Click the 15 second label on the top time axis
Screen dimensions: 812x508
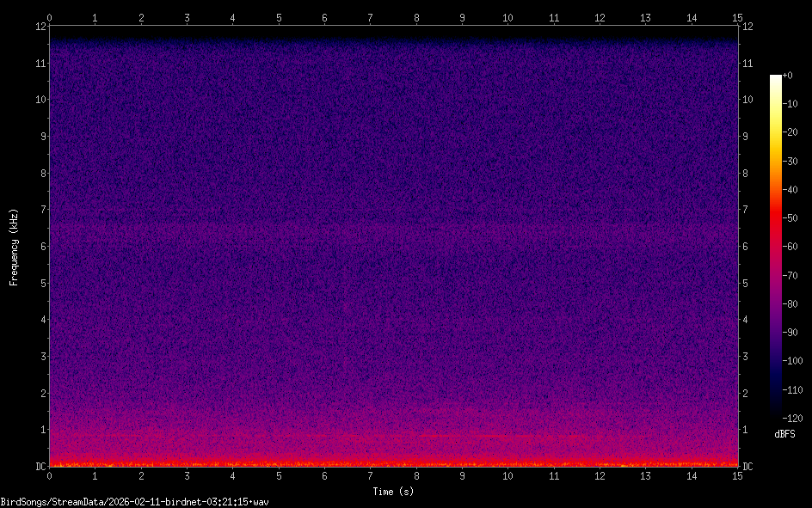pyautogui.click(x=737, y=16)
